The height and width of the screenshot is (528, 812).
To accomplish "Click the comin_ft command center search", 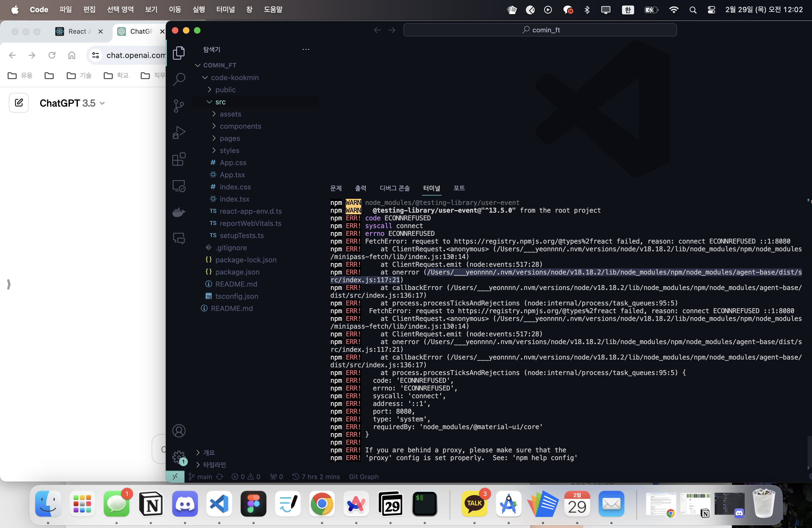I will coord(540,30).
